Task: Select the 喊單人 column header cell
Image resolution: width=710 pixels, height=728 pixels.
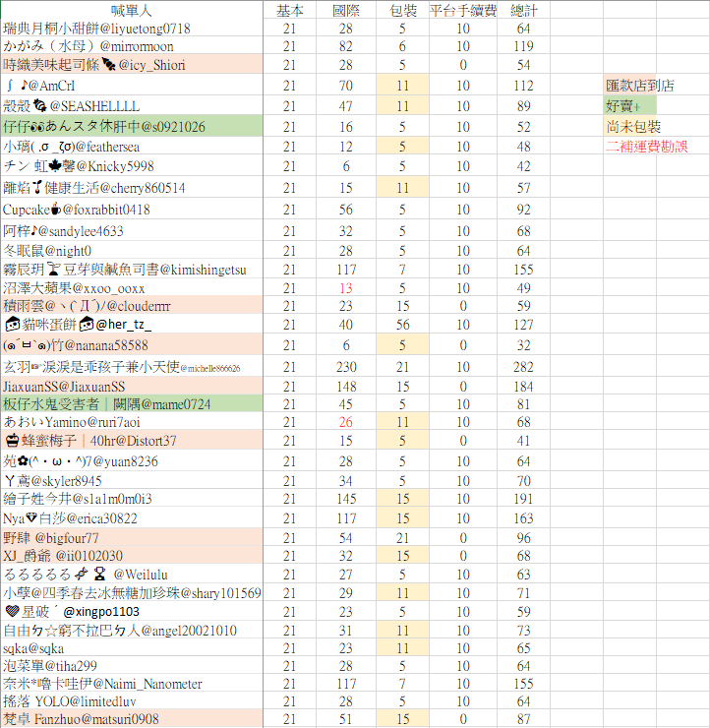Action: point(132,10)
